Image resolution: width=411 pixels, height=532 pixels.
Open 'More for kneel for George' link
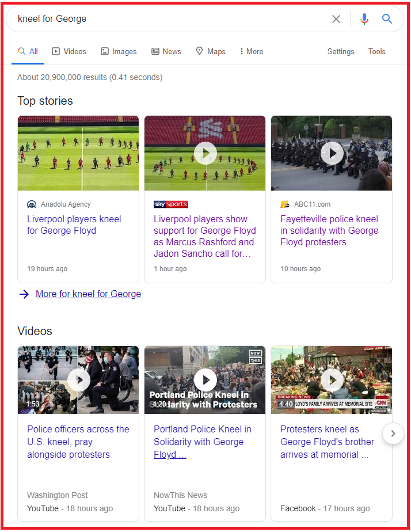pos(88,294)
